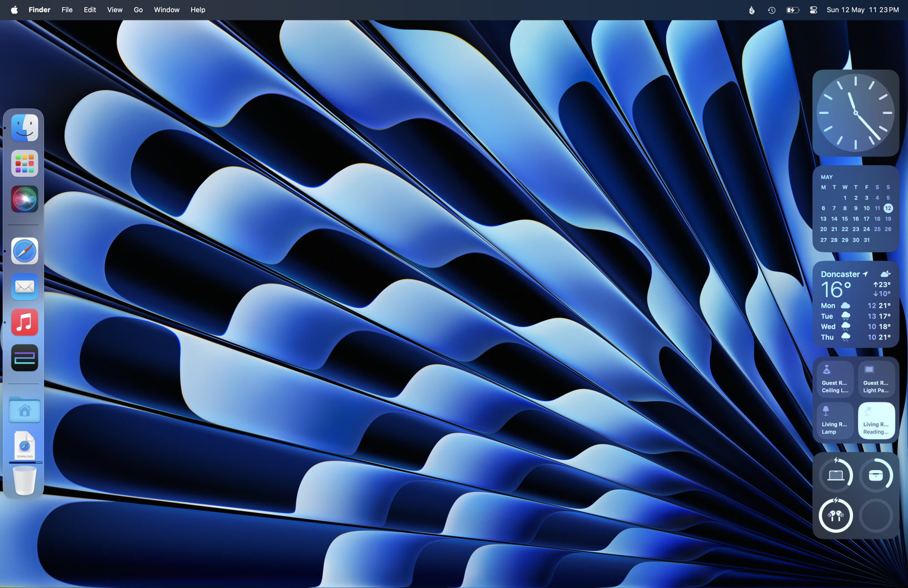The image size is (908, 588).
Task: Click the high 23° temperature label
Action: pyautogui.click(x=882, y=285)
